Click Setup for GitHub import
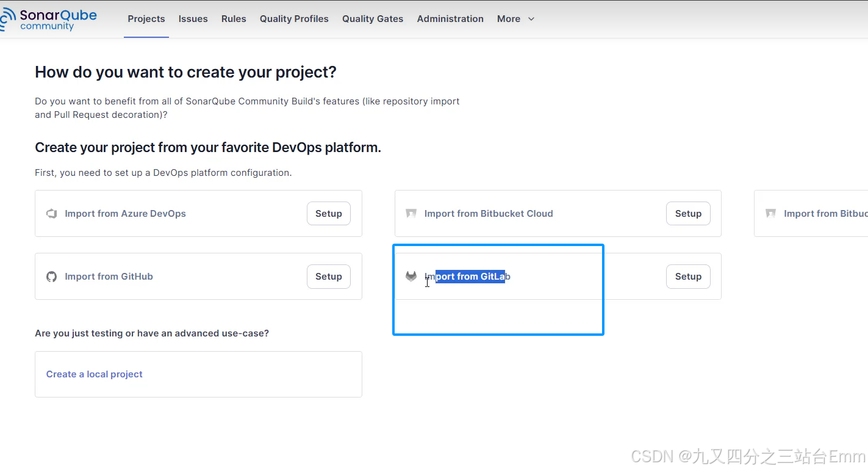The height and width of the screenshot is (472, 868). [329, 277]
